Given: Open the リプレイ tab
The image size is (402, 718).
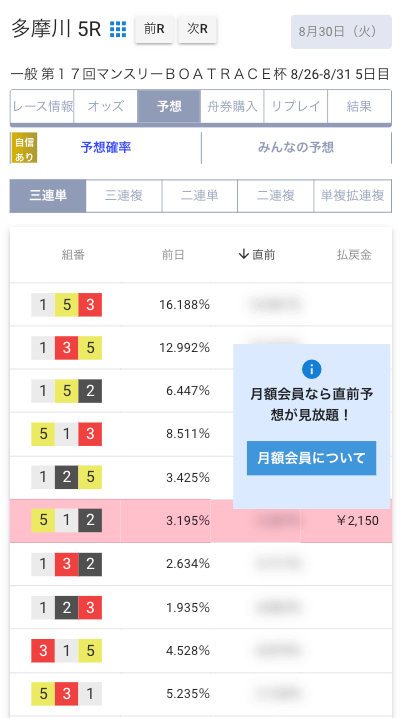Looking at the screenshot, I should (x=296, y=106).
